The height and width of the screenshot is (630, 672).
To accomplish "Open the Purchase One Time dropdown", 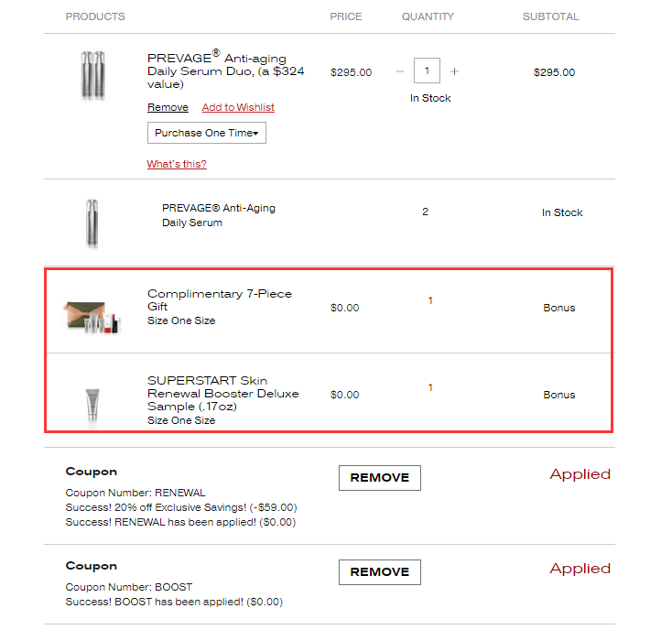I will point(207,133).
